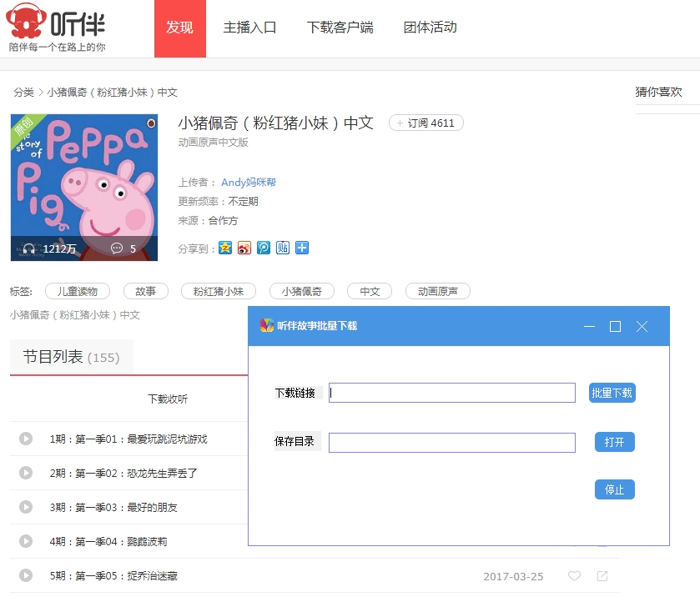Click the batch downloader app icon
700x597 pixels.
pyautogui.click(x=267, y=325)
